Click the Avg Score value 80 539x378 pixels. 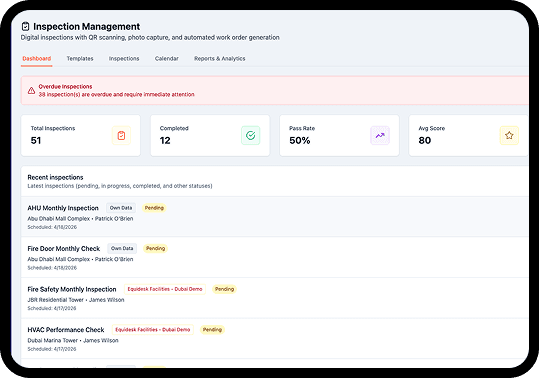(425, 141)
